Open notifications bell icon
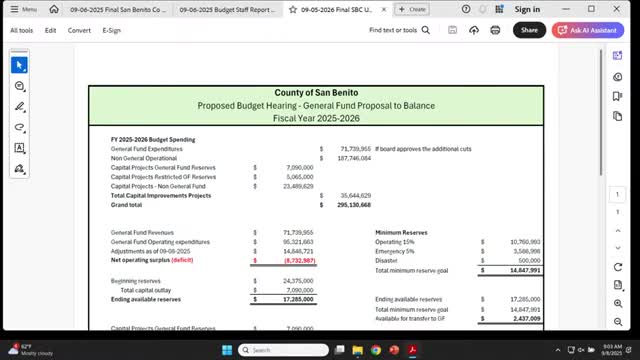This screenshot has height=360, width=640. tap(482, 9)
